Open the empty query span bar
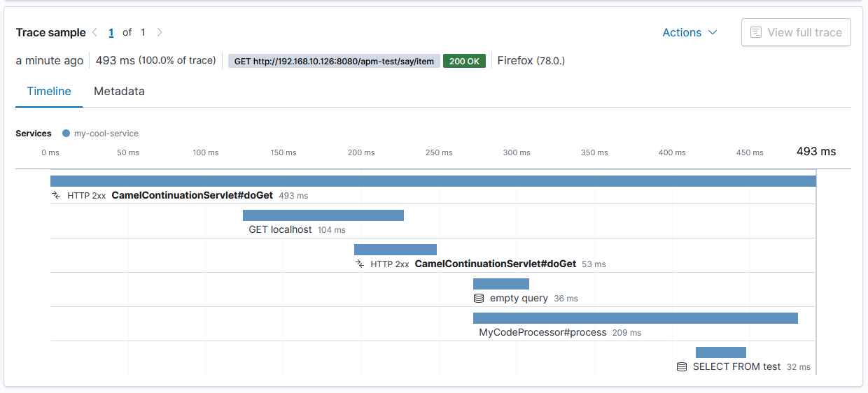 501,284
